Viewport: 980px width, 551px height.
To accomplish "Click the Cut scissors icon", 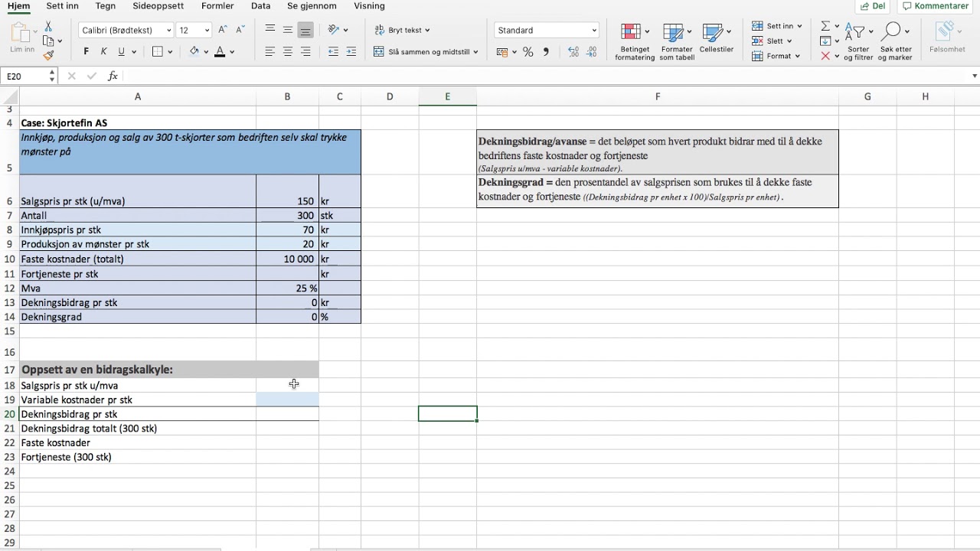I will [x=48, y=26].
